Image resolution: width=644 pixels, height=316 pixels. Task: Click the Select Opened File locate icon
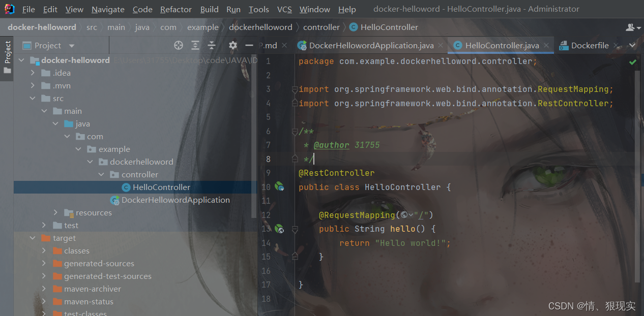click(x=179, y=46)
